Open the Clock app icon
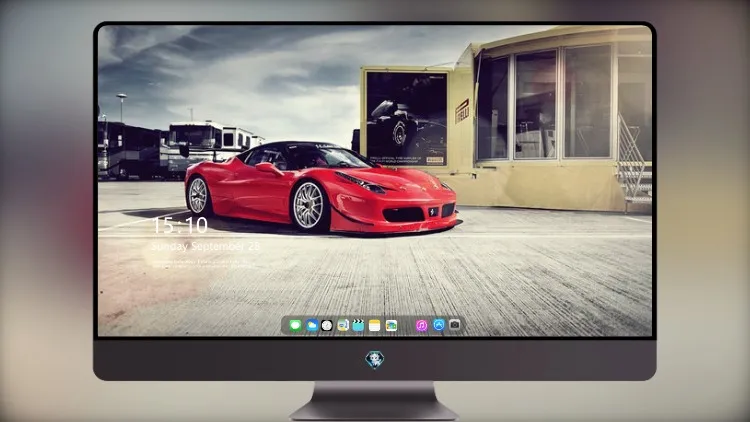Screen dimensions: 750x422 tap(327, 325)
